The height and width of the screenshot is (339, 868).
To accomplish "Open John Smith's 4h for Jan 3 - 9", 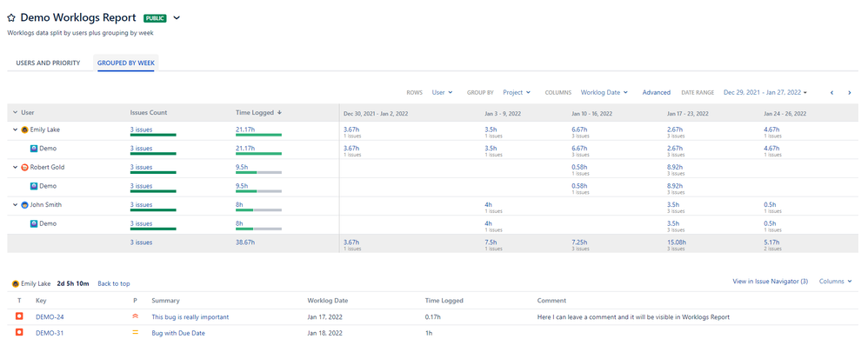I will pos(488,203).
